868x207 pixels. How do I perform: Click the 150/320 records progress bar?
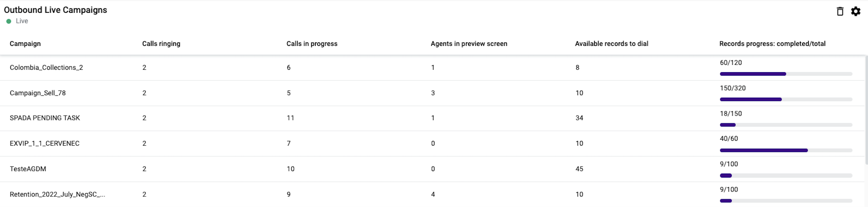[x=786, y=100]
